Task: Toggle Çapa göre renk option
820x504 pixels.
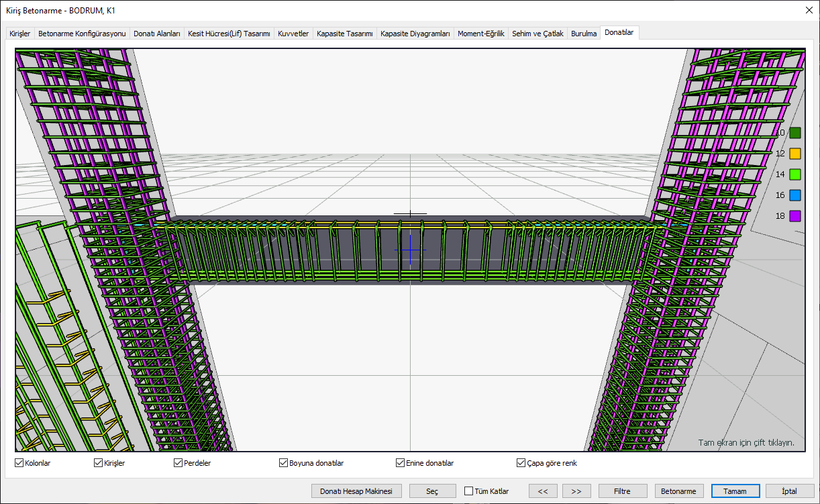Action: [x=521, y=463]
